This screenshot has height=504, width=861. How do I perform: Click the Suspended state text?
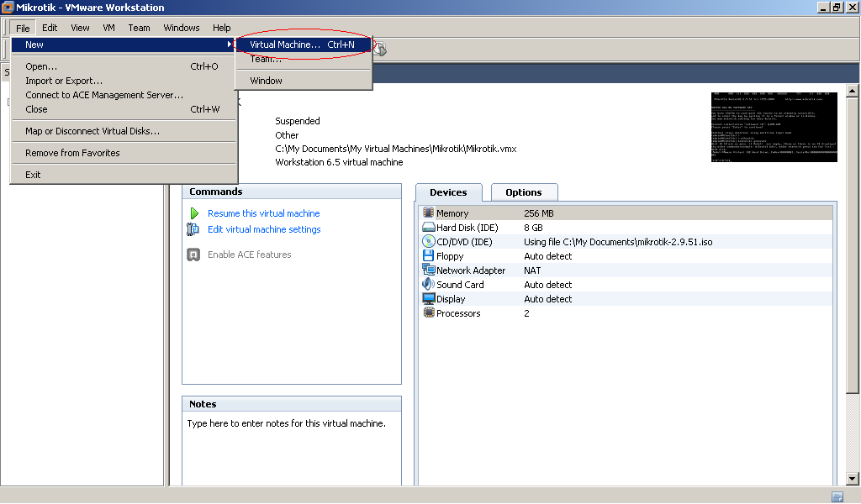(298, 121)
